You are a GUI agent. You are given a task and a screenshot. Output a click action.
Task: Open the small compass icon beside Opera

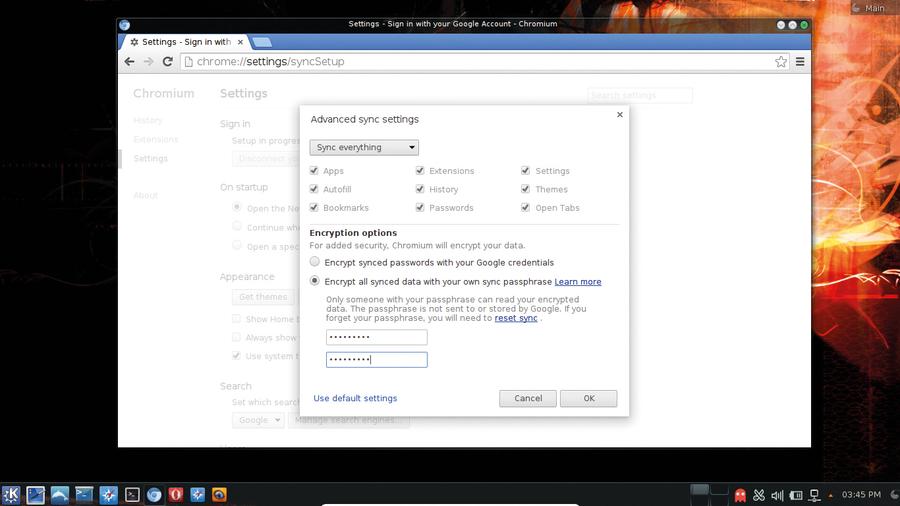197,495
